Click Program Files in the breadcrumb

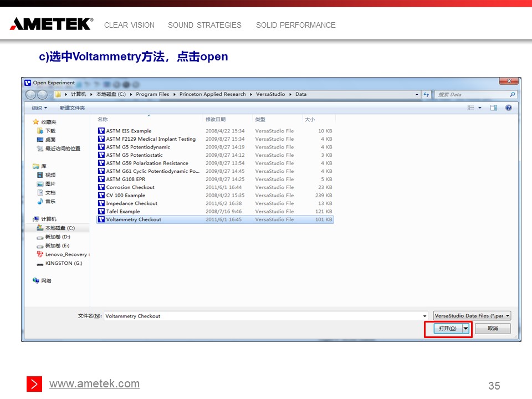pos(152,94)
